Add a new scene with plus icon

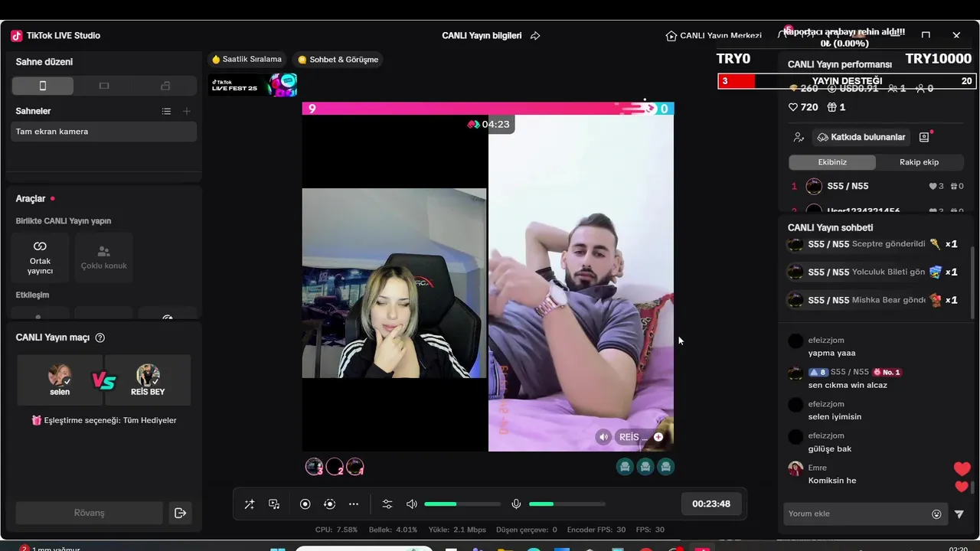(187, 111)
